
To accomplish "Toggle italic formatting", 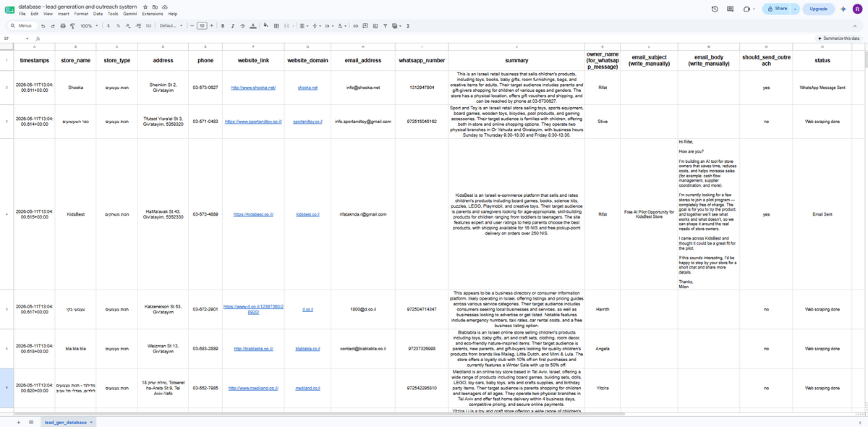I will click(233, 25).
